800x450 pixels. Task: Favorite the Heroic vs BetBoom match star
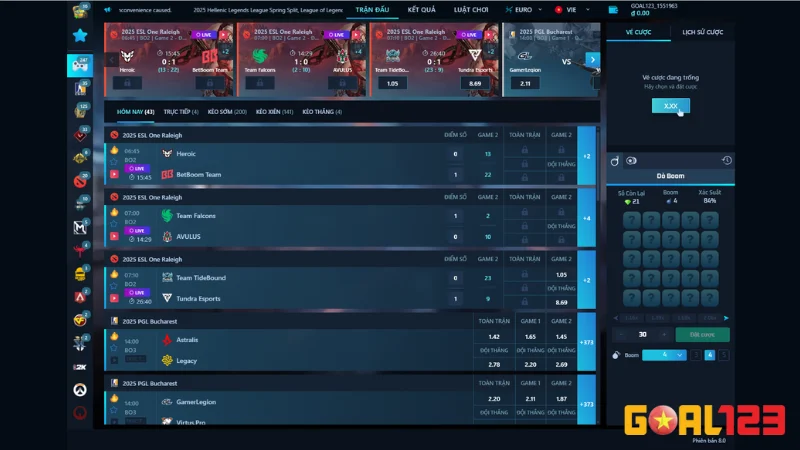(x=114, y=162)
